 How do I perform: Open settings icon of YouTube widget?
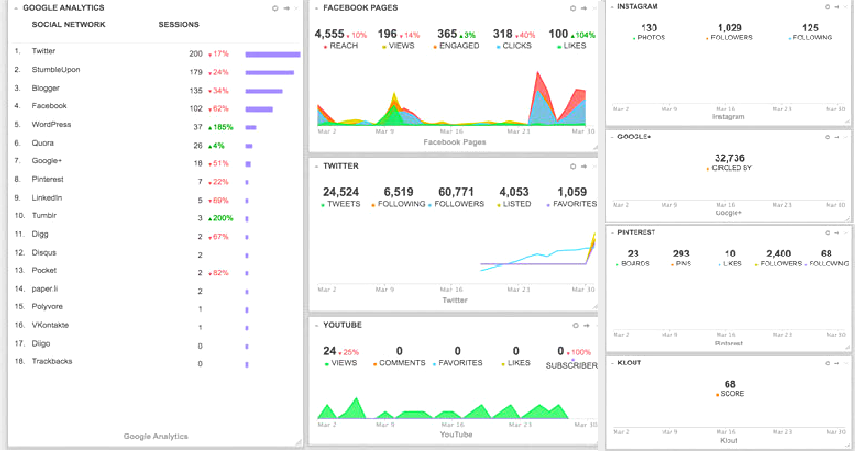click(575, 326)
